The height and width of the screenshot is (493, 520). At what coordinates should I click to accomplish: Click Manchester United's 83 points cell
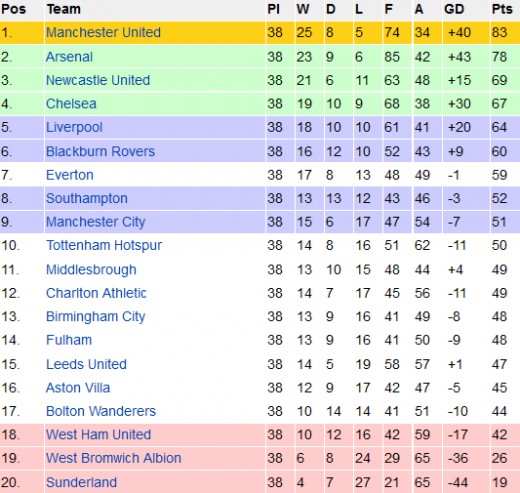coord(499,32)
